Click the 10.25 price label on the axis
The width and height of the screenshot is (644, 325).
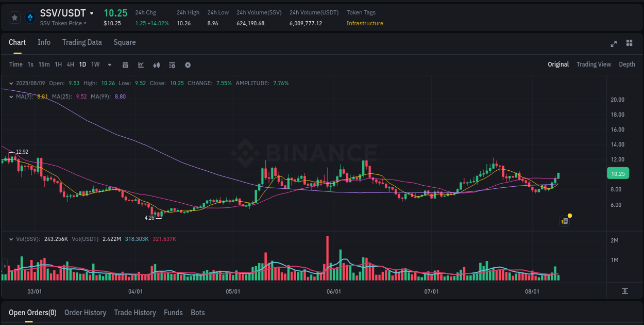click(618, 173)
